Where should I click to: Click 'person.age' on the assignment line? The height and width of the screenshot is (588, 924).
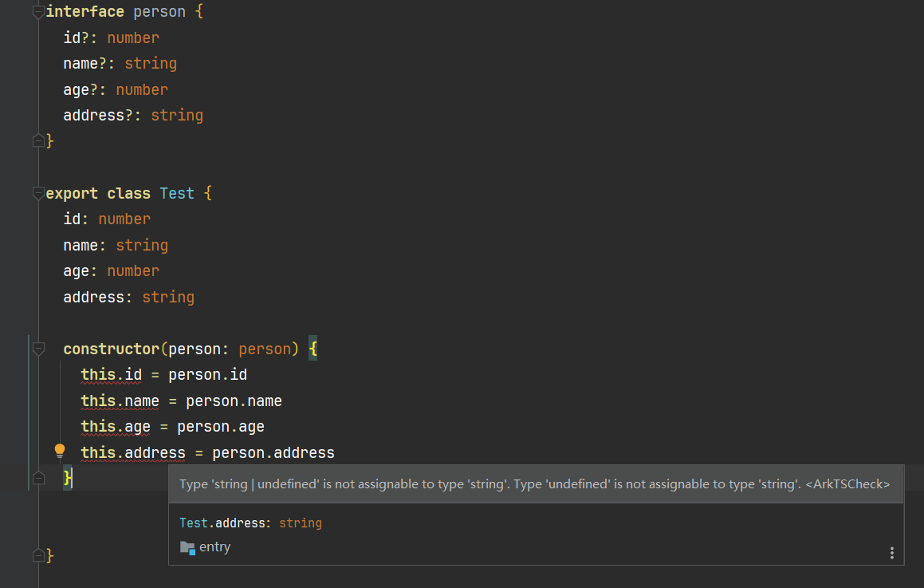pos(221,427)
